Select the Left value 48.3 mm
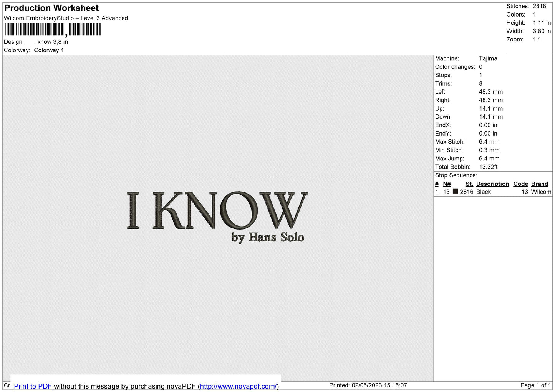 (x=491, y=92)
